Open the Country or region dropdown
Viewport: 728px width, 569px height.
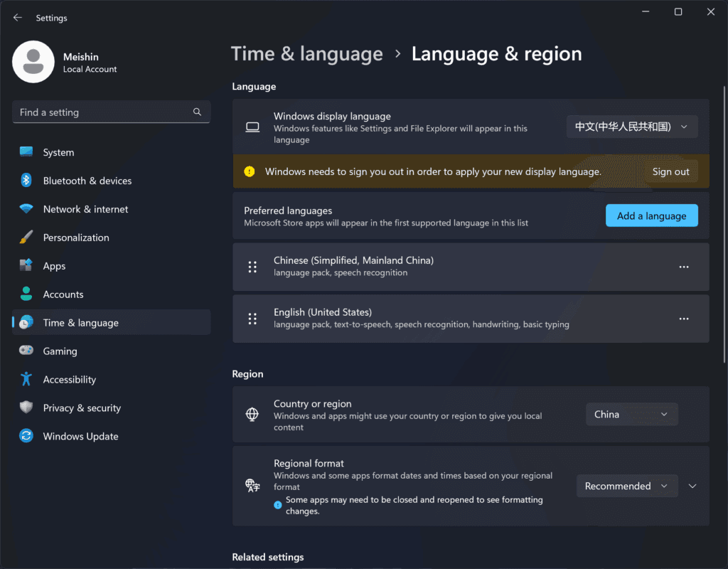point(631,415)
